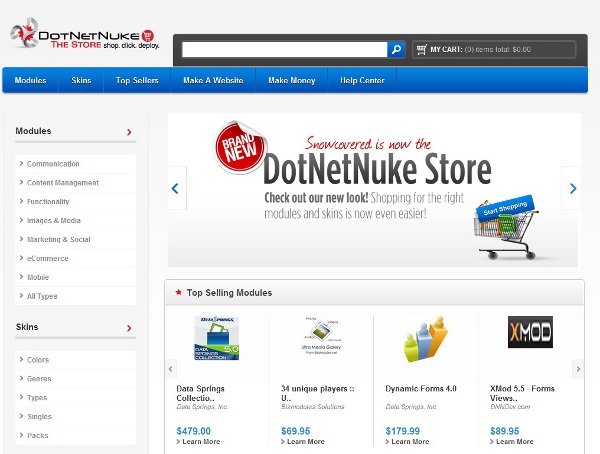Click the Brand New red sticker
The image size is (600, 454).
(x=240, y=147)
